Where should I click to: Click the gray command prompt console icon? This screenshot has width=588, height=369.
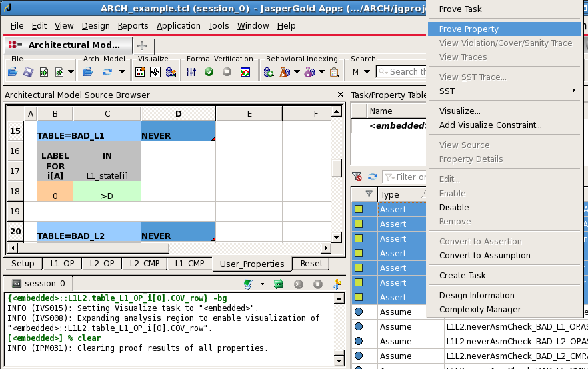click(x=299, y=284)
